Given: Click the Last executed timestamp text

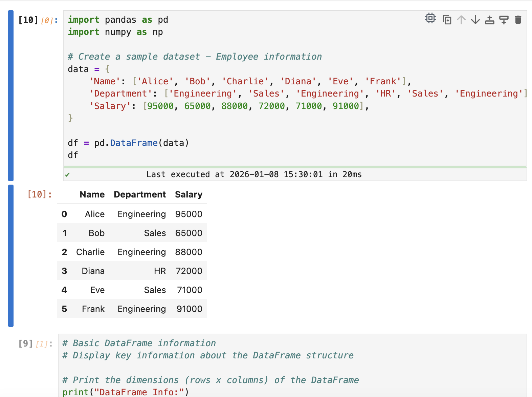Looking at the screenshot, I should (x=254, y=174).
